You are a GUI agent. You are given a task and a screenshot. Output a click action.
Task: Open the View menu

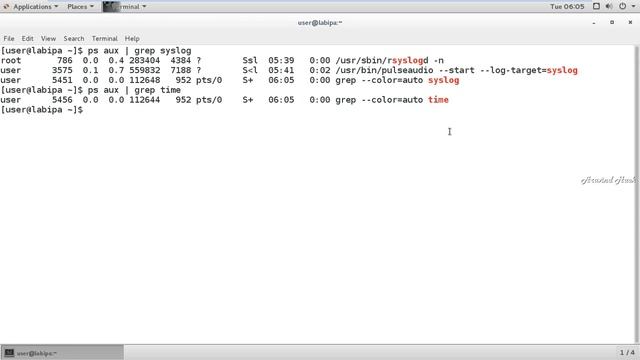coord(48,38)
